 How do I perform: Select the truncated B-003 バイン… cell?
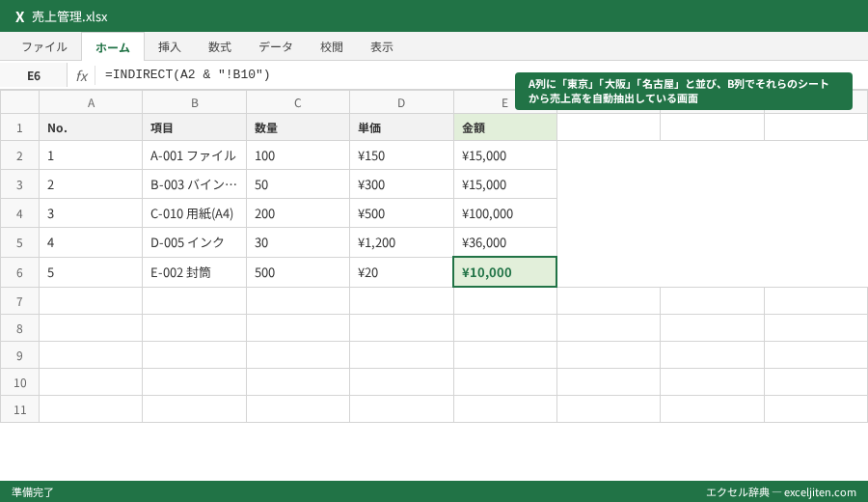pos(194,184)
